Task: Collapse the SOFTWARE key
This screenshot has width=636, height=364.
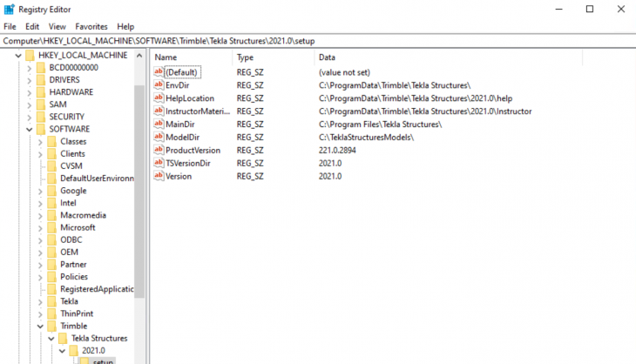Action: click(x=30, y=129)
